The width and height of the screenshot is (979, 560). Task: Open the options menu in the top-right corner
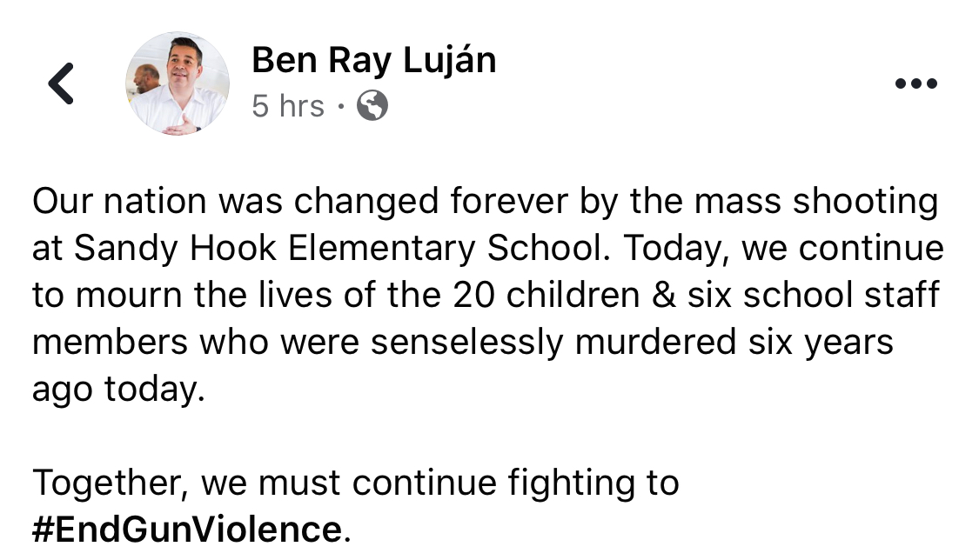[x=915, y=83]
